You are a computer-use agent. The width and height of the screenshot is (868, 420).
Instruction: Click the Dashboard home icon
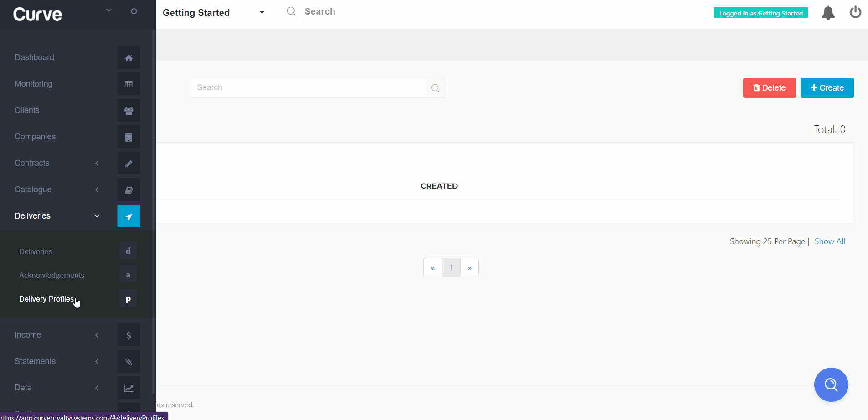pos(128,57)
